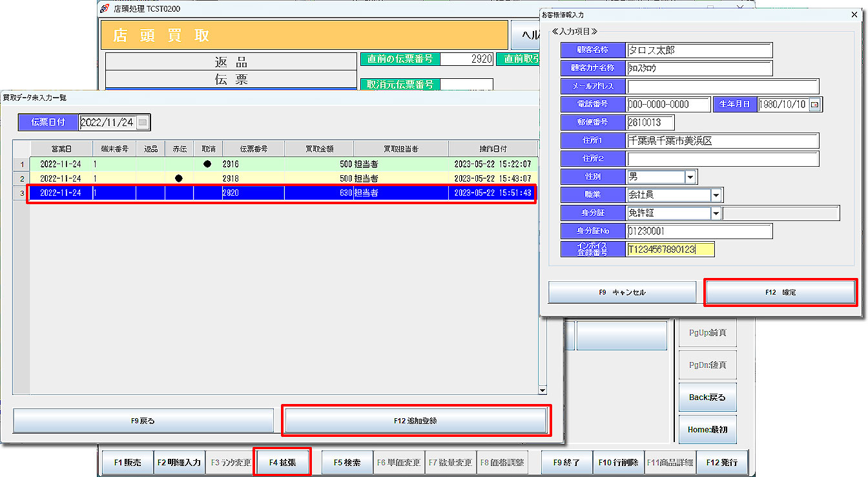Expand the 性別 dropdown
Viewport: 868px width, 477px height.
click(x=690, y=176)
